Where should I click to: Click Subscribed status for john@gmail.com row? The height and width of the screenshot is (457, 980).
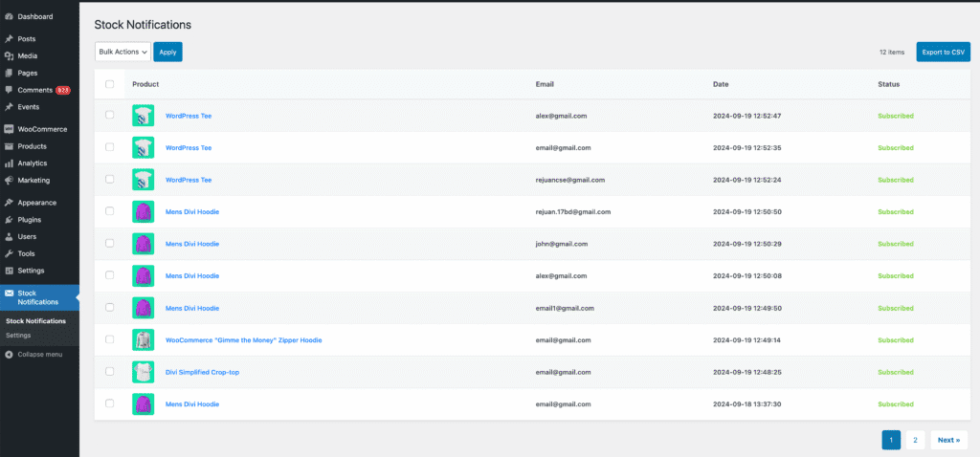(896, 244)
